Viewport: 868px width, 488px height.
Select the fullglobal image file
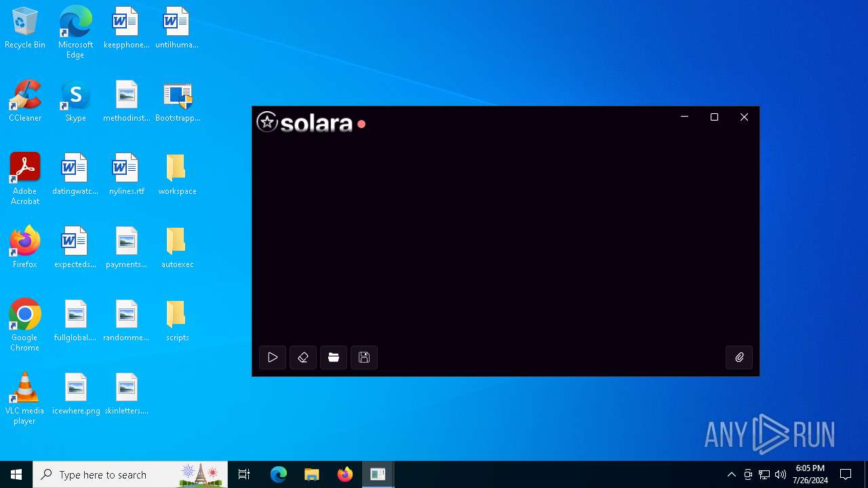point(75,321)
